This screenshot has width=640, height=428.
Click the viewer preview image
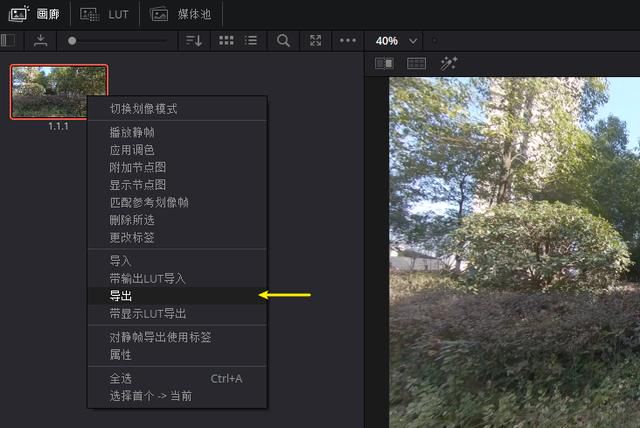pyautogui.click(x=514, y=252)
